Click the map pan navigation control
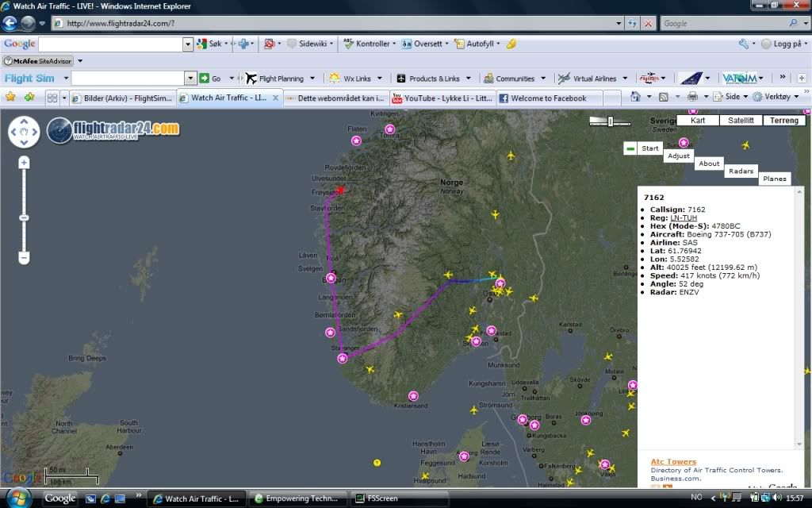812x508 pixels. (x=25, y=132)
